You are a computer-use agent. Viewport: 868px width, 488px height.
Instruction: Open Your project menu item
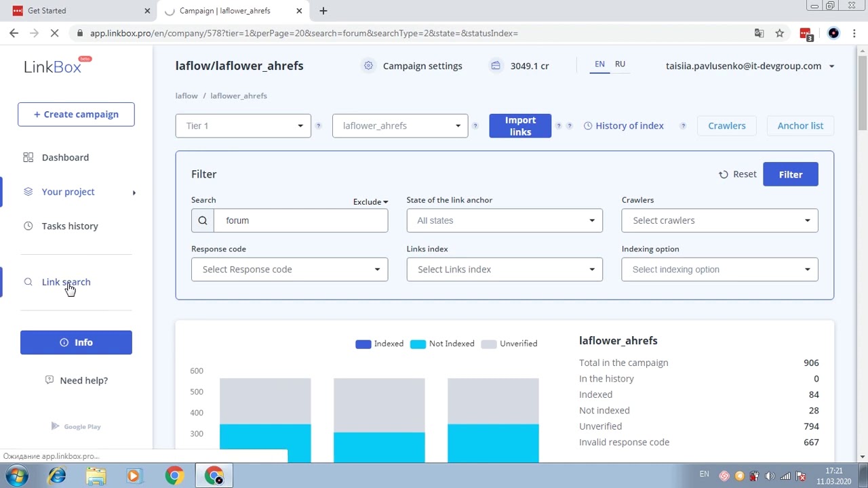68,192
